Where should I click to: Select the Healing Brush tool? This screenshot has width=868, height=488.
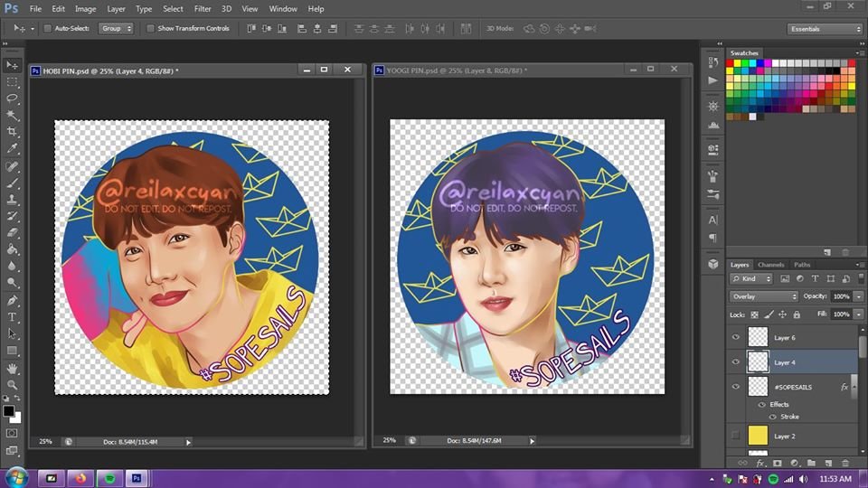pos(12,166)
